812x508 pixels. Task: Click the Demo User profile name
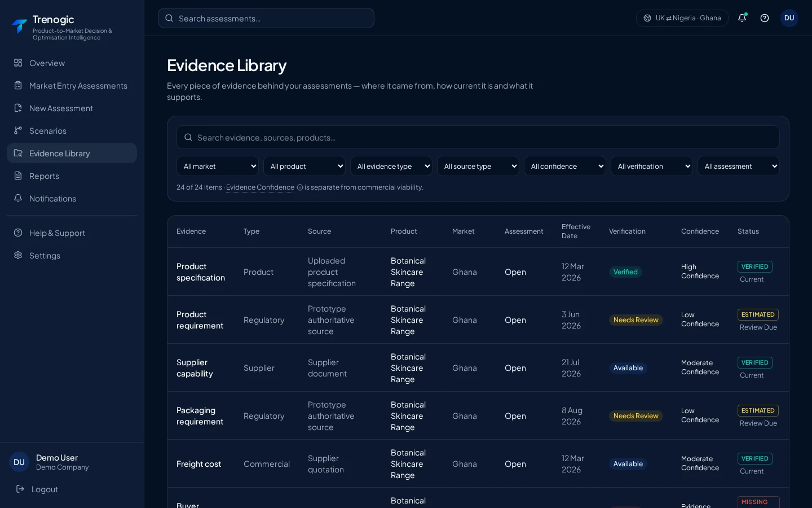pyautogui.click(x=57, y=458)
